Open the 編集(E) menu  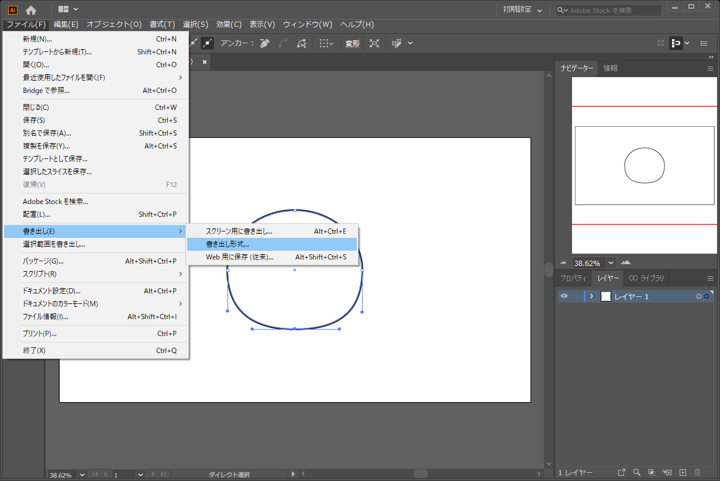click(x=66, y=24)
